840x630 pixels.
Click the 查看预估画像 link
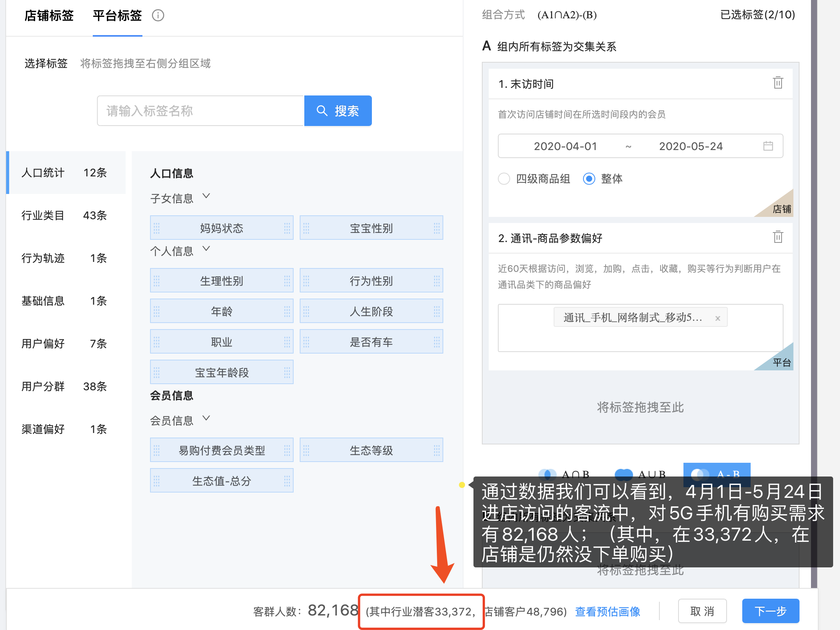pos(607,612)
